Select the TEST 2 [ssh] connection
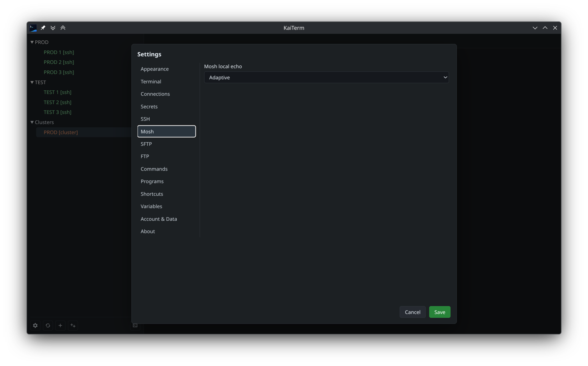The height and width of the screenshot is (366, 588). (x=57, y=102)
